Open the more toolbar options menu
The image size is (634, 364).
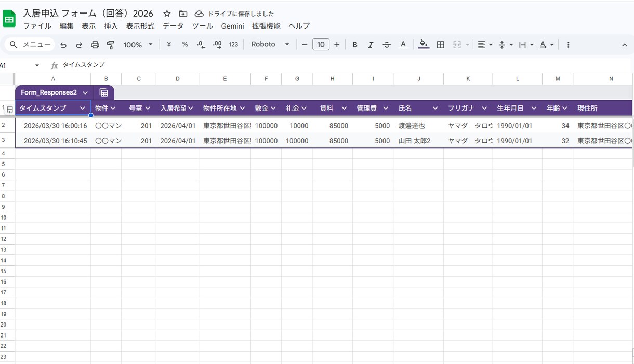point(568,45)
